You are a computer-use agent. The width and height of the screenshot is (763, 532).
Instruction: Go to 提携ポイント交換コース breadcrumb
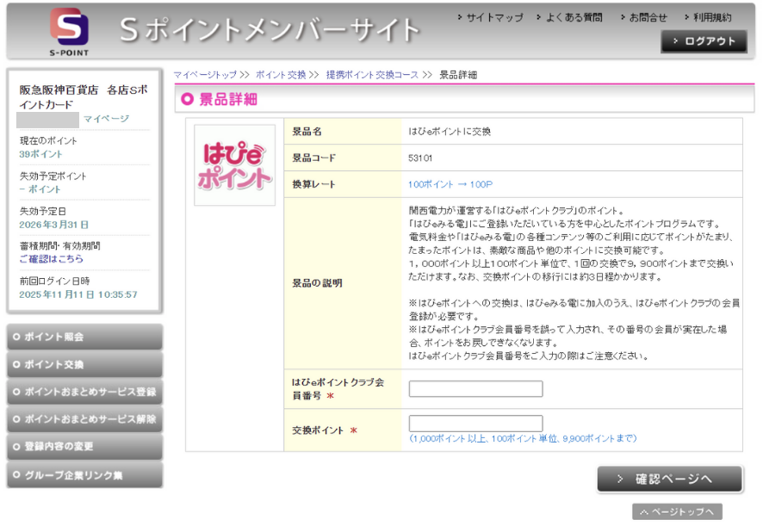(x=372, y=75)
